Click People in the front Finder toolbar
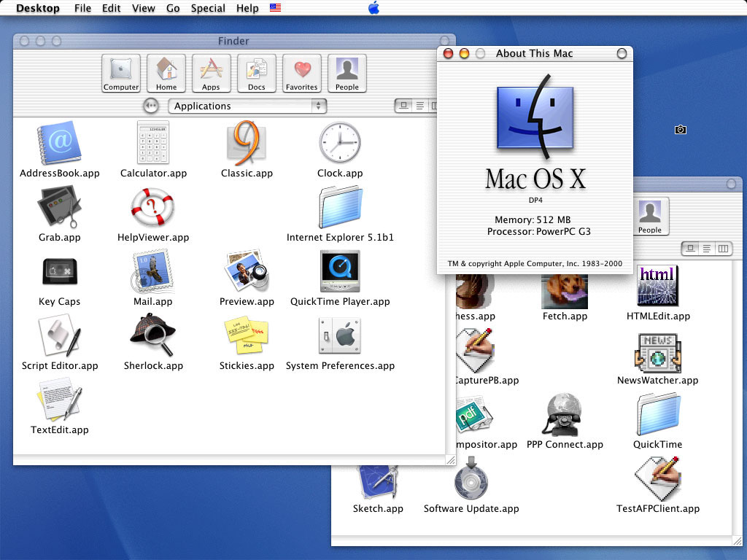Image resolution: width=747 pixels, height=560 pixels. tap(347, 74)
